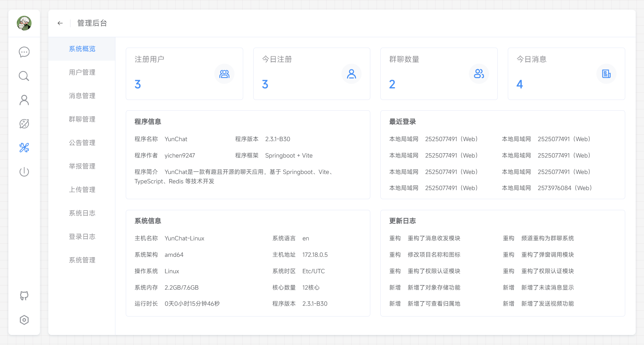Screen dimensions: 644x345
Task: Click the 上传管理 entry
Action: tap(82, 189)
